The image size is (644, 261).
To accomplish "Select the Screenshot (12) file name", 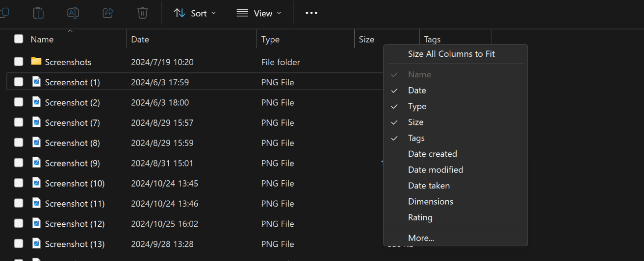I will click(x=75, y=224).
